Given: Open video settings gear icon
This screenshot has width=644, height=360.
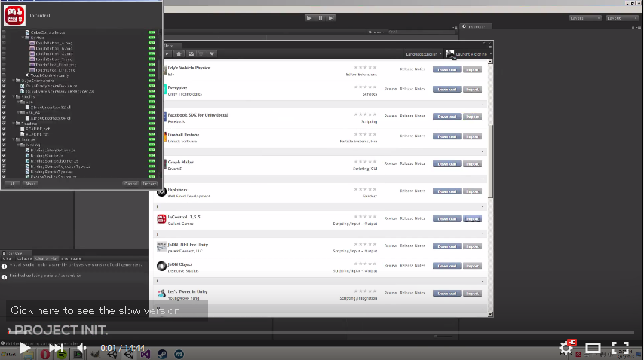Looking at the screenshot, I should tap(566, 349).
